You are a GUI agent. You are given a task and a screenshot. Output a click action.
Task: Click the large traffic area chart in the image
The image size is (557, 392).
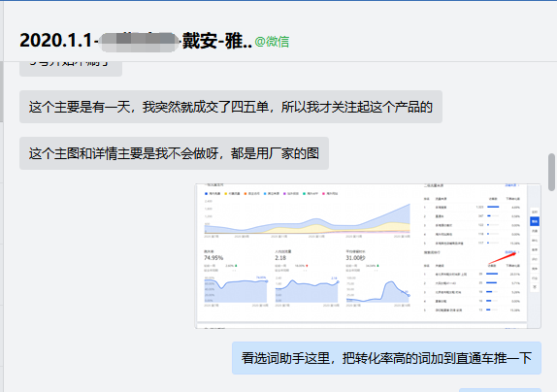[308, 217]
